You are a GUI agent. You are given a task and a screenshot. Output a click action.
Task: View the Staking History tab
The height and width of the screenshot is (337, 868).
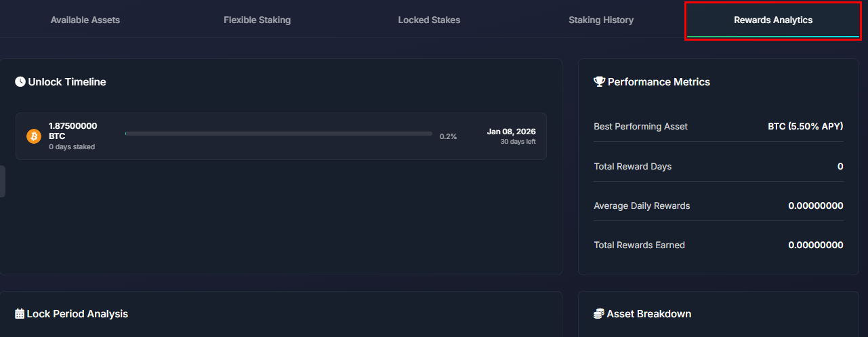601,20
